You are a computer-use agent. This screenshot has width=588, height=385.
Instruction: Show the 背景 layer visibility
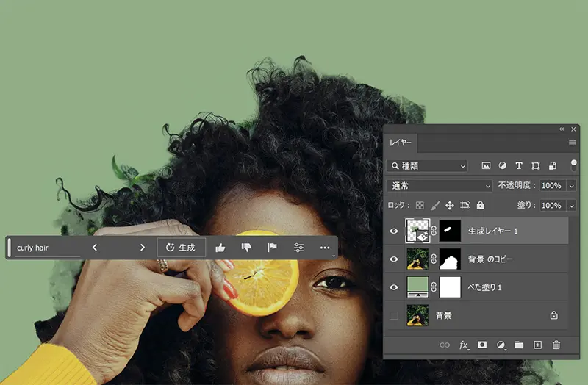pos(394,315)
